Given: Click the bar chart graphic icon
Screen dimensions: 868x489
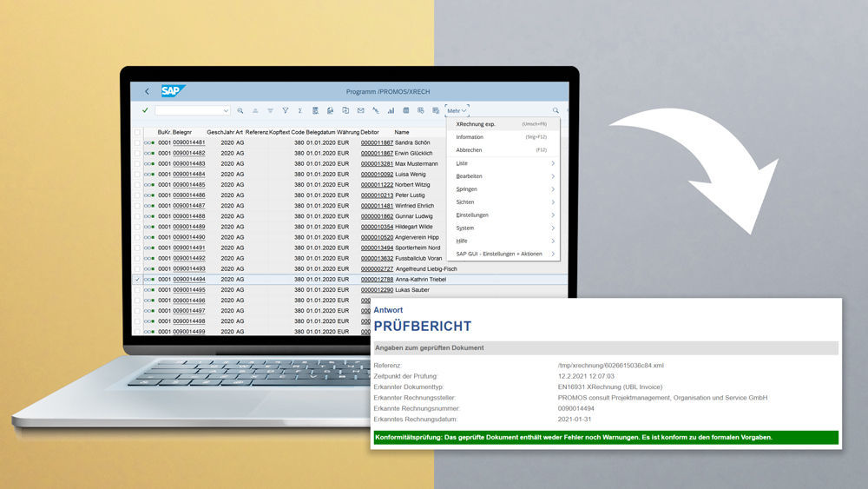Looking at the screenshot, I should tap(391, 111).
